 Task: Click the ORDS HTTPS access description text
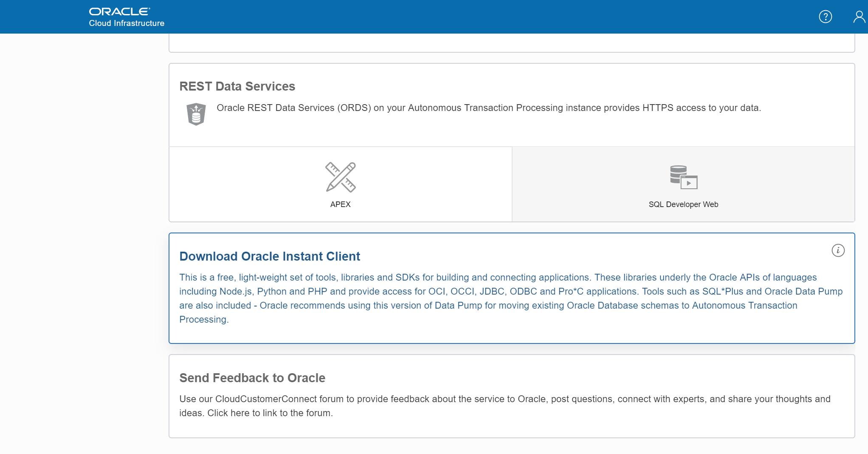click(489, 108)
